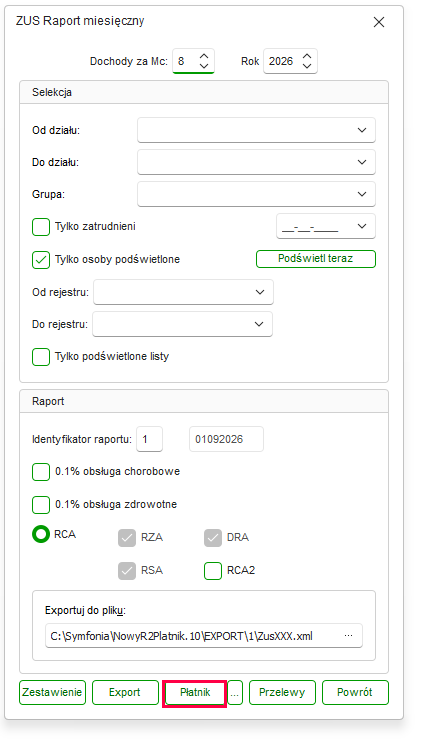Screen dimensions: 421x746
Task: Uncheck Tylko osoby podświetlone
Action: click(41, 260)
